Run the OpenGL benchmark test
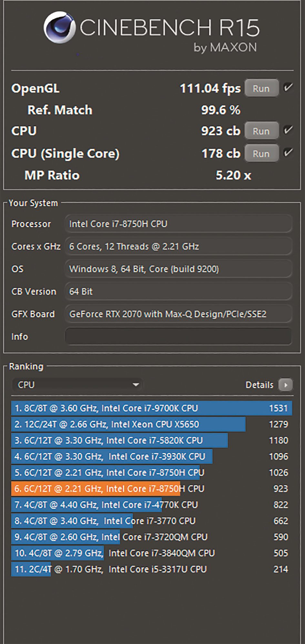 pyautogui.click(x=261, y=88)
